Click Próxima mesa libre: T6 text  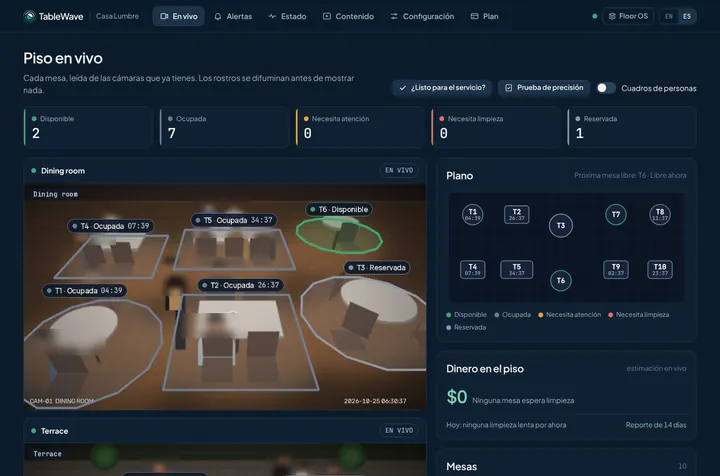click(x=630, y=175)
